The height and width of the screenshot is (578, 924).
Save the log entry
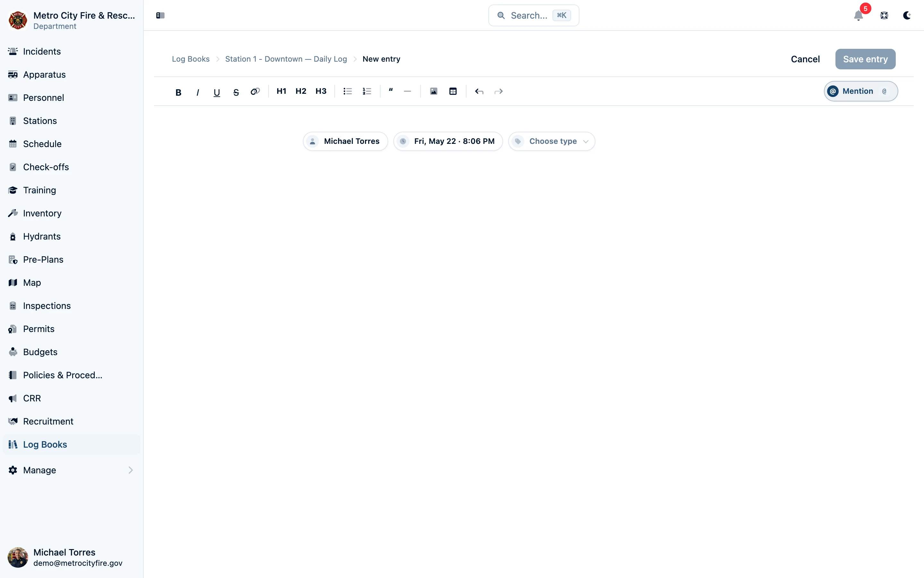tap(865, 59)
